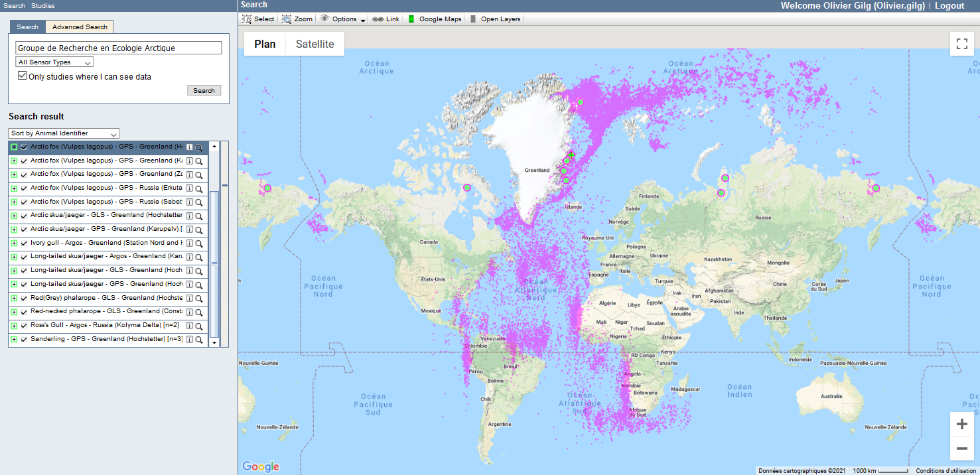Uncheck the Sanderling GPS study

pyautogui.click(x=24, y=340)
